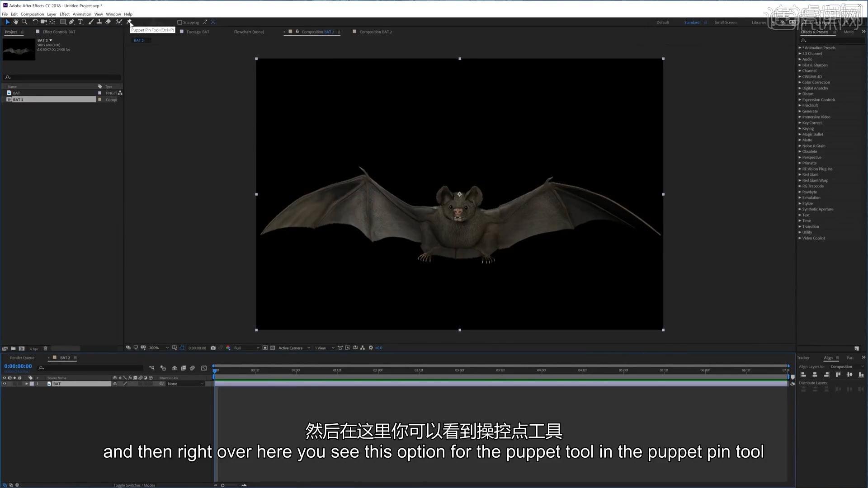Click the BAT 2 composition breadcrumb
Image resolution: width=868 pixels, height=488 pixels.
[x=139, y=41]
